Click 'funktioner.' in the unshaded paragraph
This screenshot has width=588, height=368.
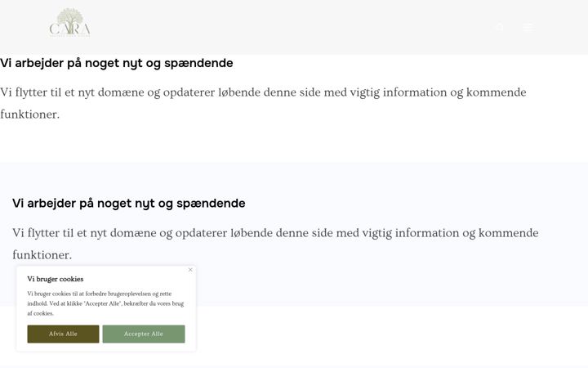(x=29, y=114)
